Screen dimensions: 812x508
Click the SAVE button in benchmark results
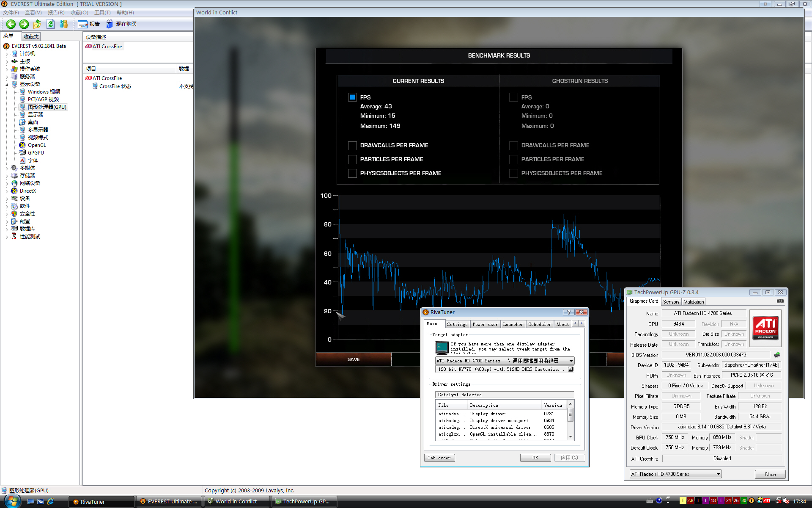(x=354, y=359)
